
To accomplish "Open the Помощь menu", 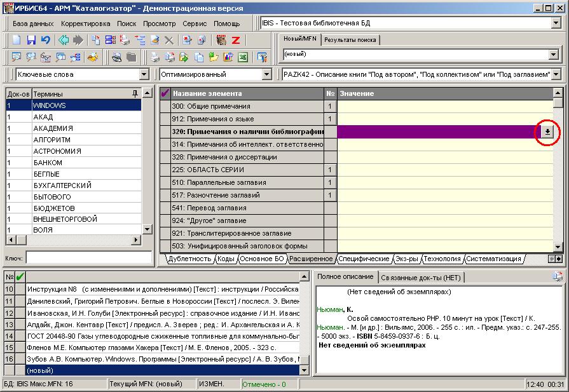I will click(227, 24).
